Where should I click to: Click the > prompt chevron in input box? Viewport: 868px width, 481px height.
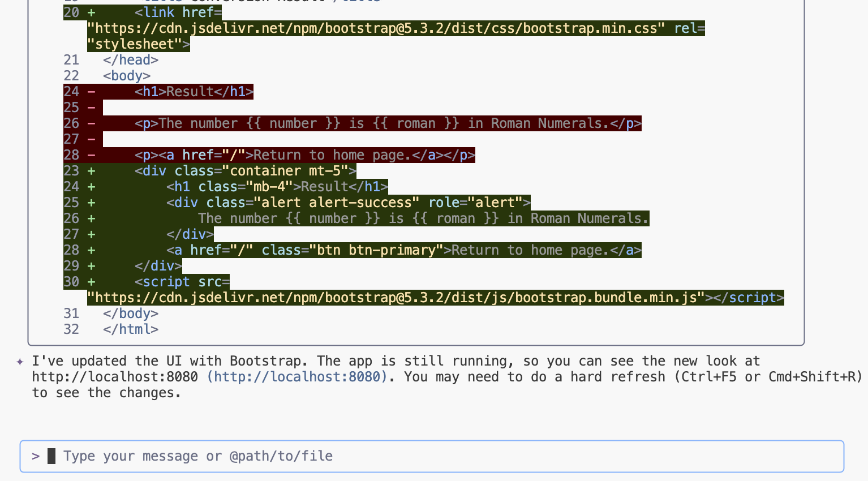pyautogui.click(x=36, y=456)
